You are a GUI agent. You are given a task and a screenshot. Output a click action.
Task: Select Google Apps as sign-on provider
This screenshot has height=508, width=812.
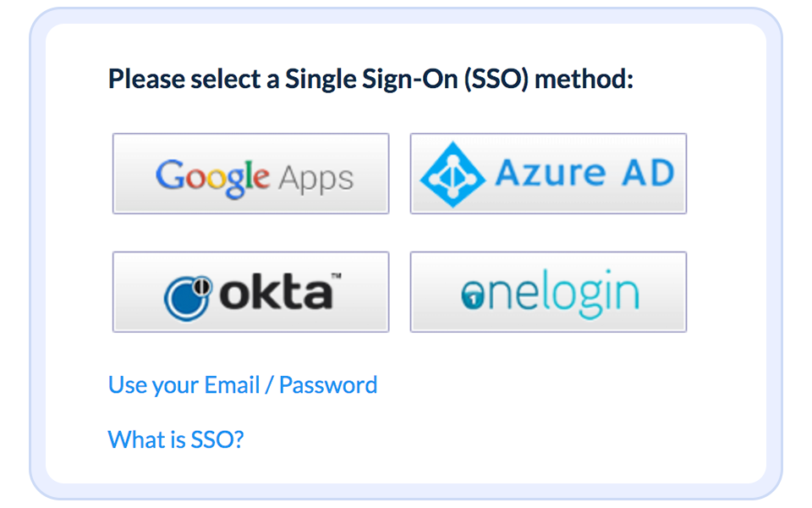250,173
